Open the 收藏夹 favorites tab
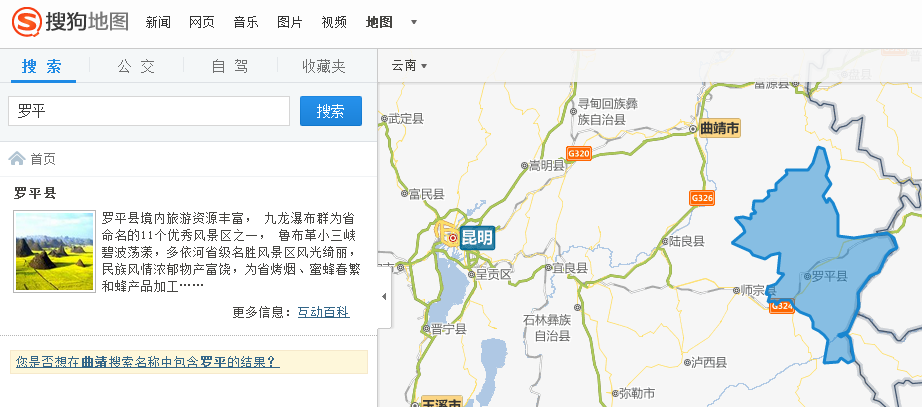This screenshot has width=922, height=407. (324, 66)
